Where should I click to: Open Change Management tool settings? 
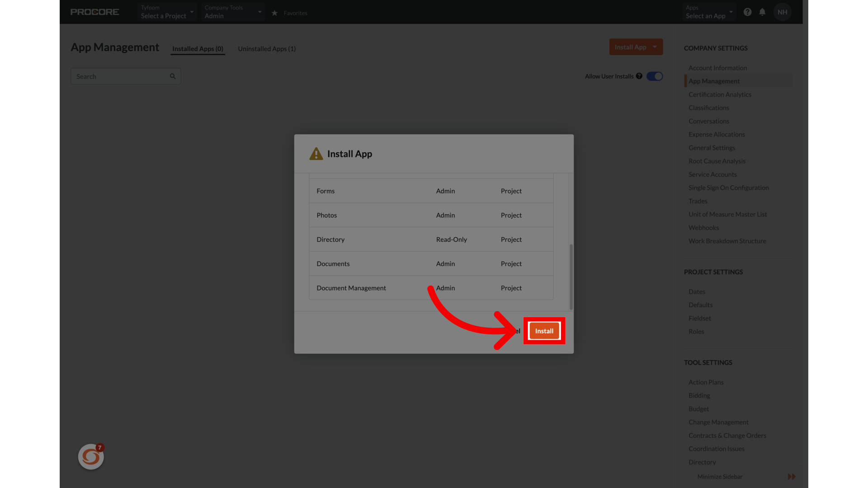[718, 422]
